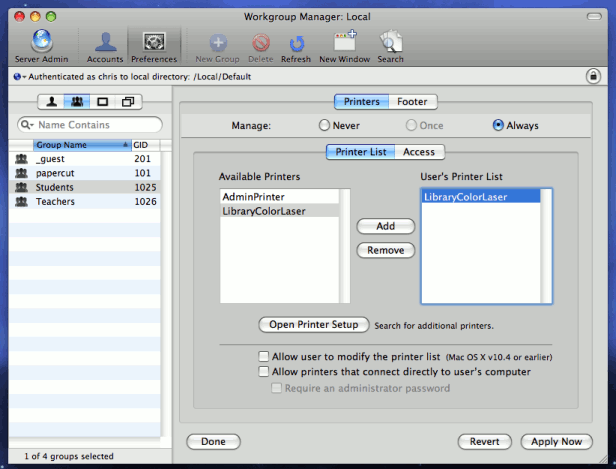Viewport: 616px width, 469px height.
Task: Show the computers list tab
Action: click(x=103, y=102)
